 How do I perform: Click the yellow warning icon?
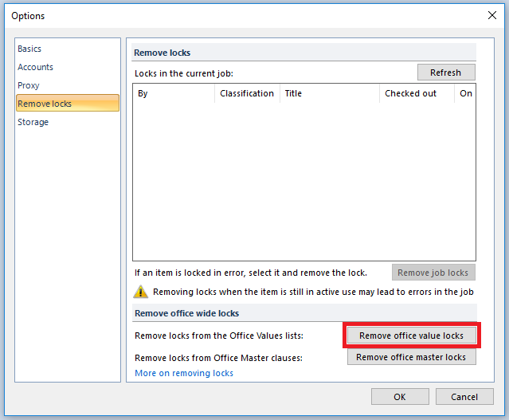click(x=140, y=292)
